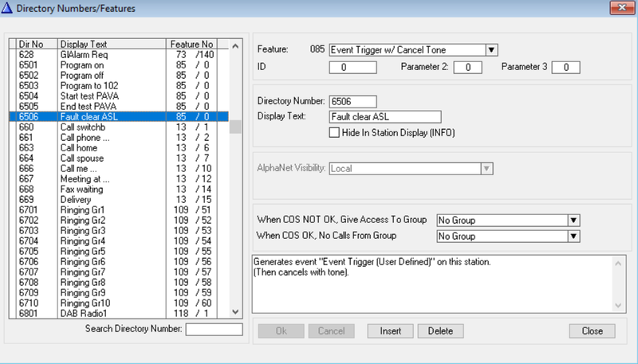Viewport: 638px width, 364px height.
Task: Click the list scrollbar down arrow
Action: (235, 311)
